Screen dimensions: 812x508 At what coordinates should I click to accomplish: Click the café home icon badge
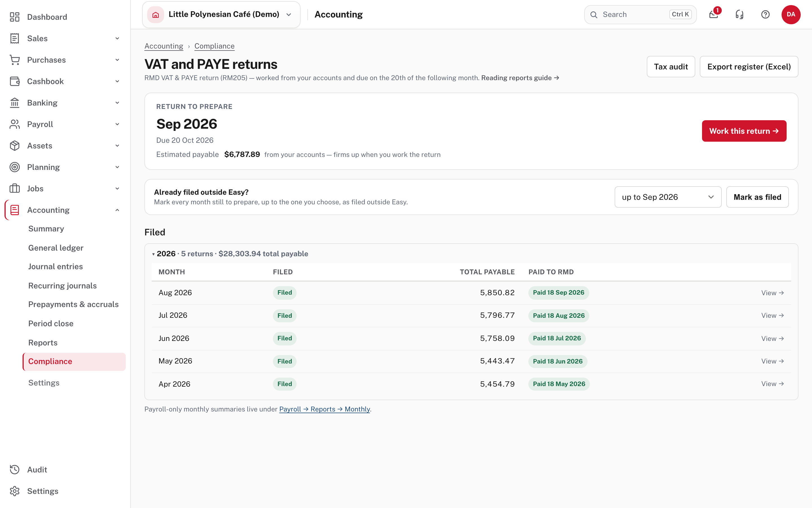(156, 14)
